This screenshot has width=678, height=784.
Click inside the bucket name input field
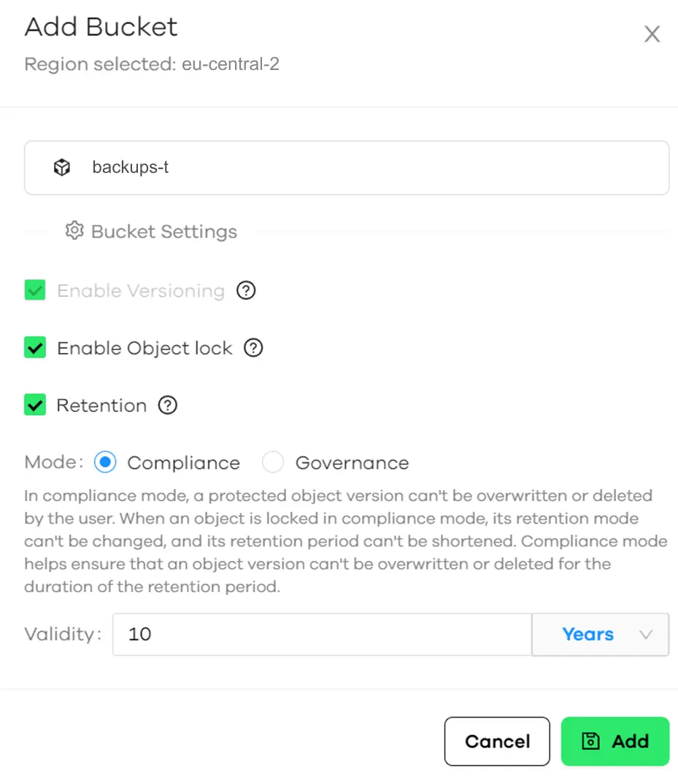[x=292, y=167]
